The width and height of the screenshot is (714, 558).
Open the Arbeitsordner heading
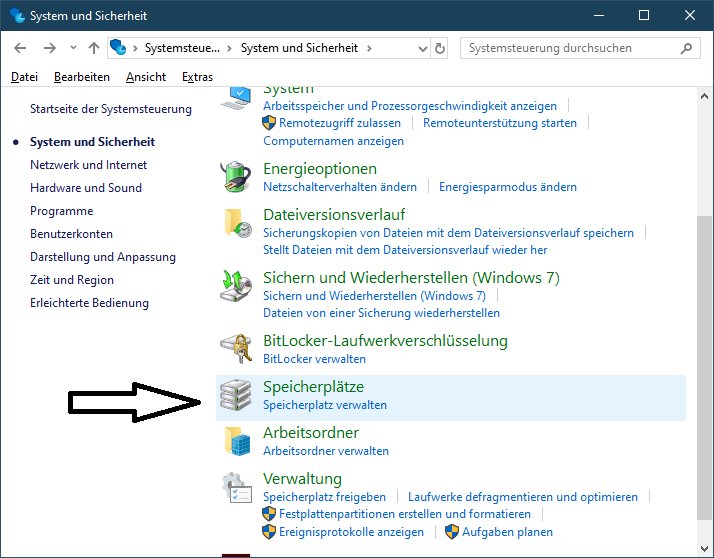click(x=311, y=433)
